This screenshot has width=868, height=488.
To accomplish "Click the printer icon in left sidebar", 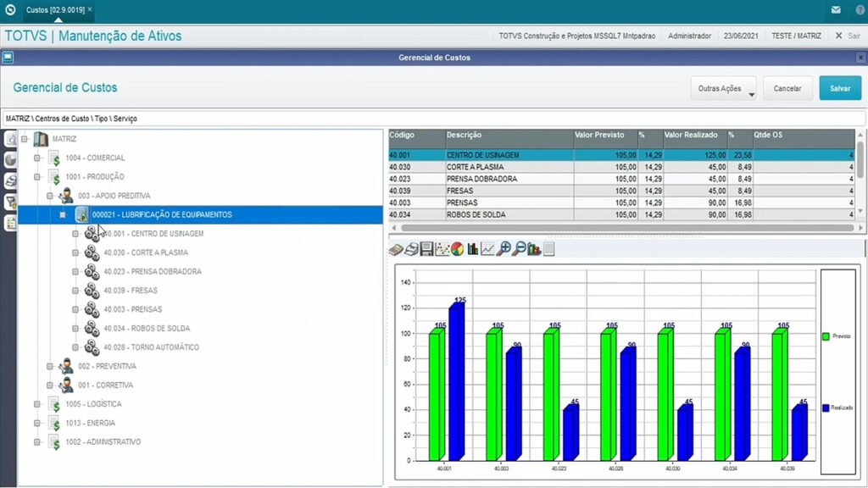I will (x=10, y=181).
